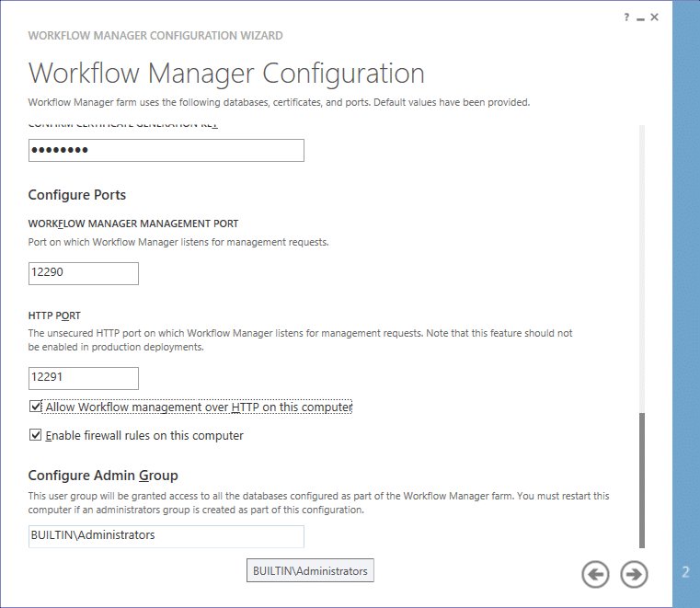Screen dimensions: 700x608
Task: Click the Configure Admin Group heading
Action: click(x=103, y=476)
